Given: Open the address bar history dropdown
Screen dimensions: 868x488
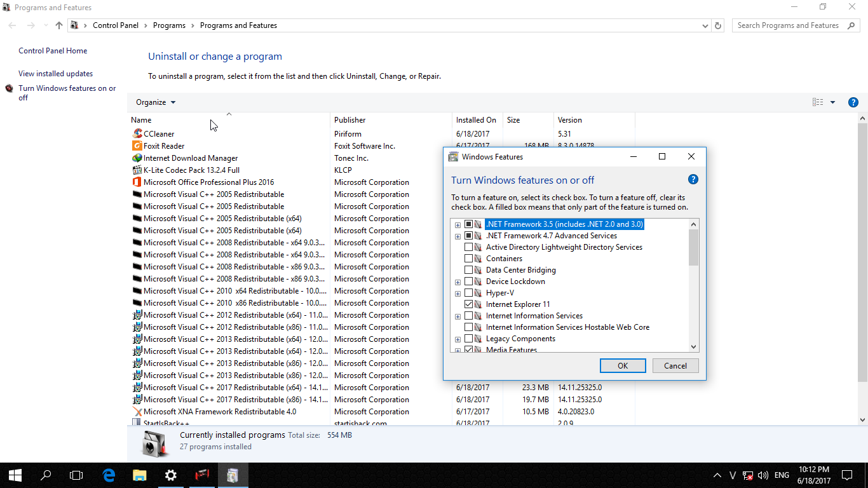Looking at the screenshot, I should [x=705, y=26].
